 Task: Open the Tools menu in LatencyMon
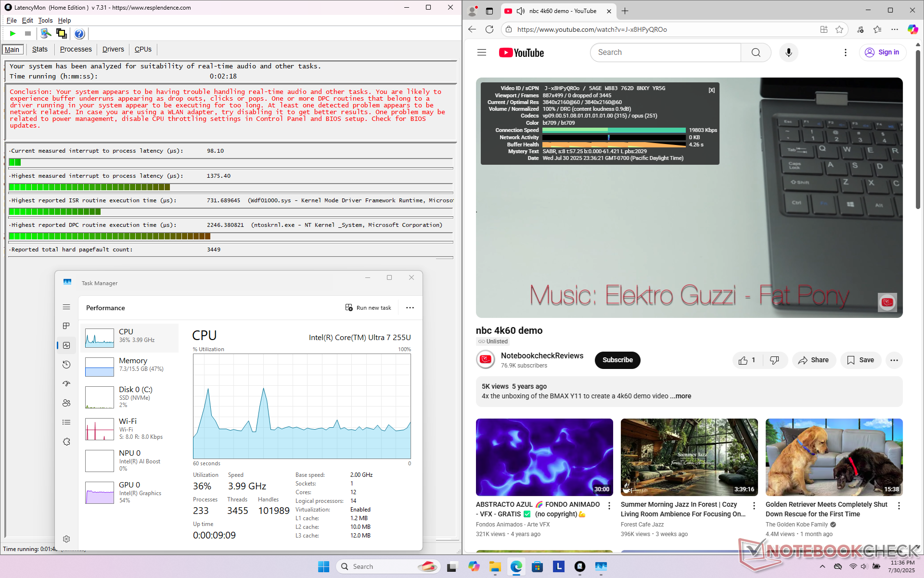(45, 20)
